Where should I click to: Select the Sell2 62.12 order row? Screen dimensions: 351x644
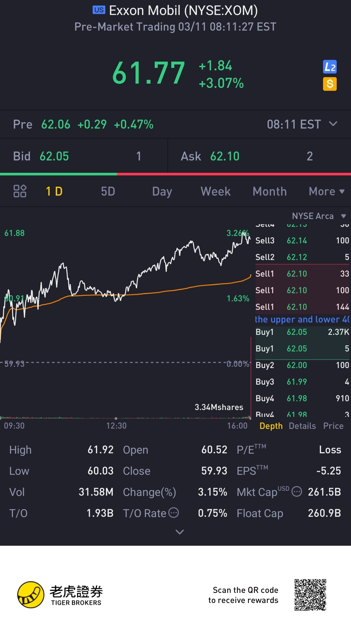302,257
